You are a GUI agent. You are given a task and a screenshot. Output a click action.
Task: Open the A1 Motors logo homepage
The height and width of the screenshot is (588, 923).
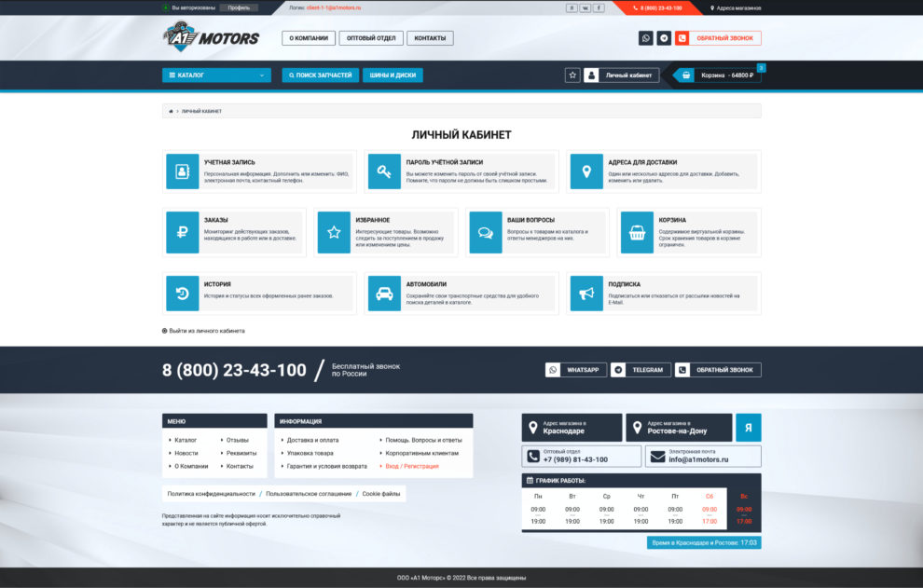(211, 37)
